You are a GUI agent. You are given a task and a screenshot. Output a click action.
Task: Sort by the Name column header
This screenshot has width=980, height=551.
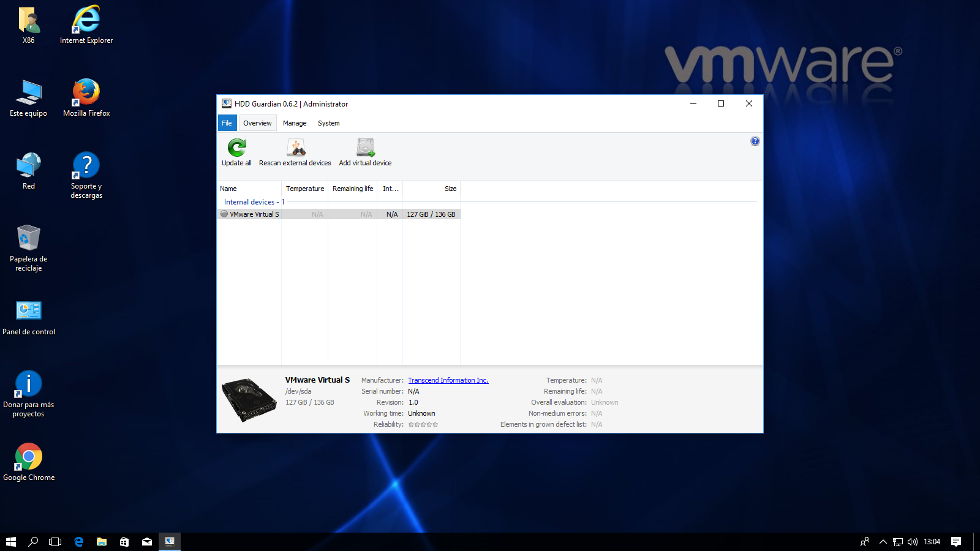click(x=249, y=189)
